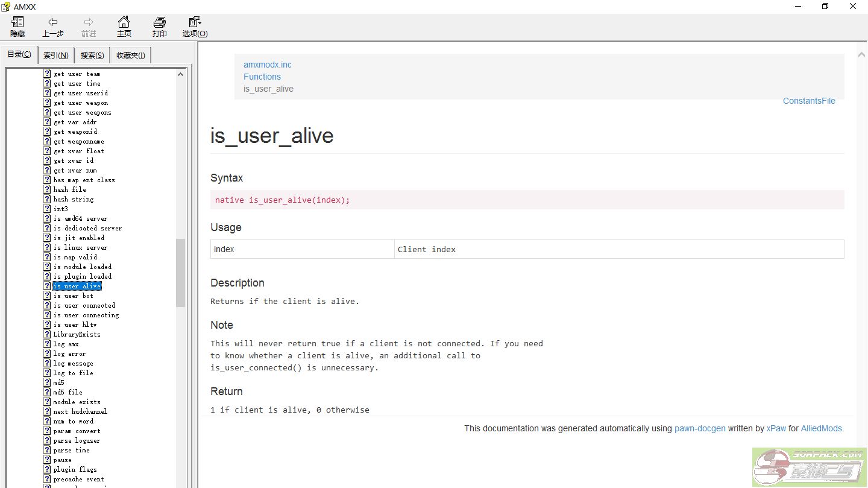The width and height of the screenshot is (868, 488).
Task: Open the amxmodx.inc breadcrumb link
Action: [x=267, y=65]
